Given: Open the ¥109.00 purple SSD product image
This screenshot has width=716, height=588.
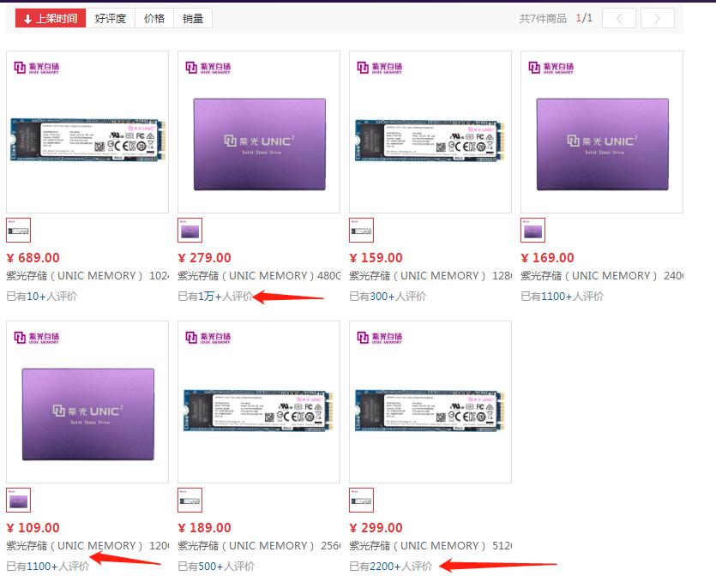Looking at the screenshot, I should 87,402.
